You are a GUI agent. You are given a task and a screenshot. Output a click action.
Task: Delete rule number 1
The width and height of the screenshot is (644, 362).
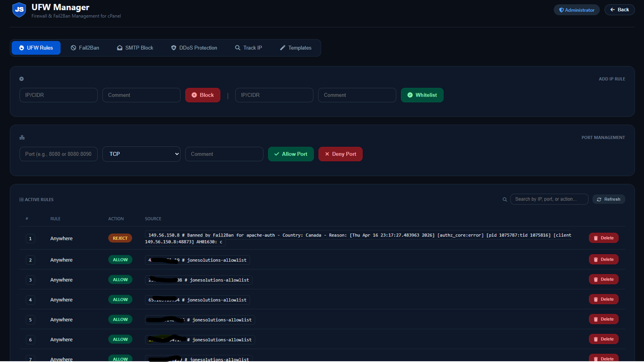[603, 238]
